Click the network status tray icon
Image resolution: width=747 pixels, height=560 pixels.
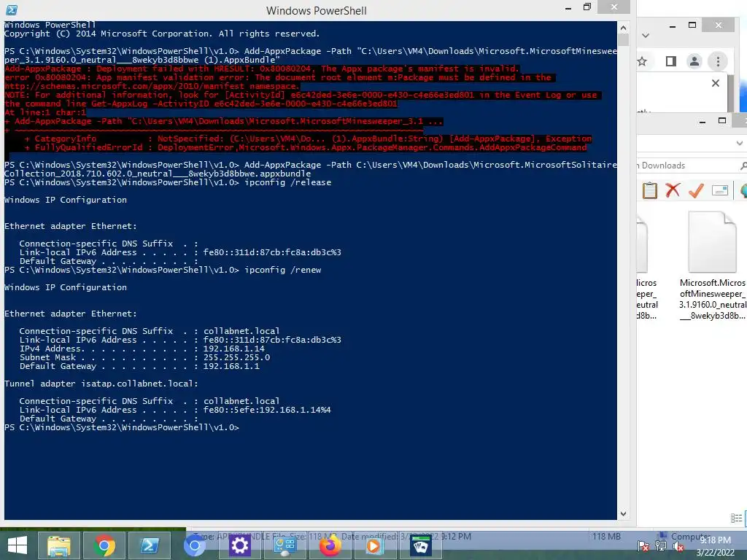pyautogui.click(x=661, y=546)
